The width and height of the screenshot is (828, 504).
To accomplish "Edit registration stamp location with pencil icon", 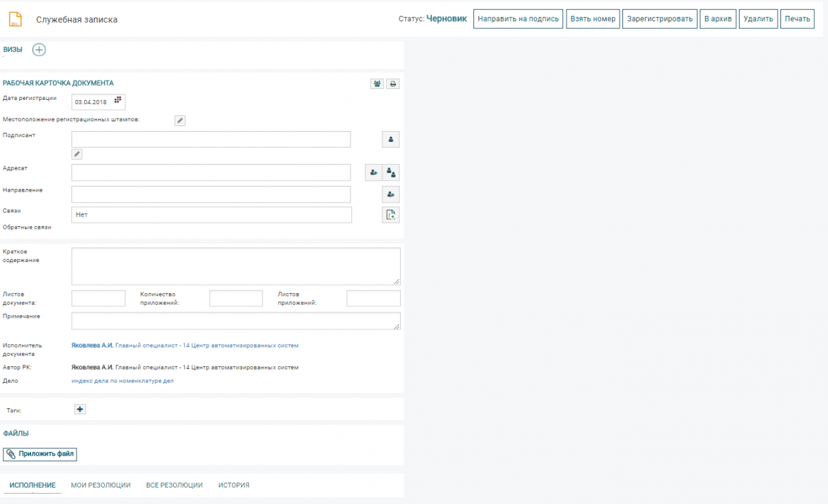I will tap(180, 121).
